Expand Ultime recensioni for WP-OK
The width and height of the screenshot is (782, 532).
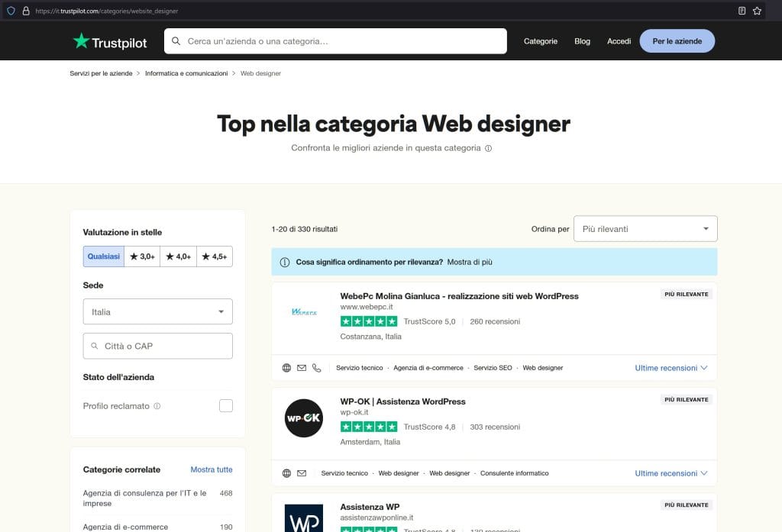tap(671, 473)
